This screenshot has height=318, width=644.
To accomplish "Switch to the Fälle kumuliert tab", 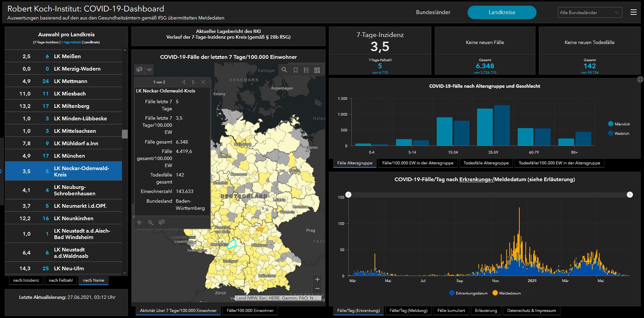I will point(451,311).
